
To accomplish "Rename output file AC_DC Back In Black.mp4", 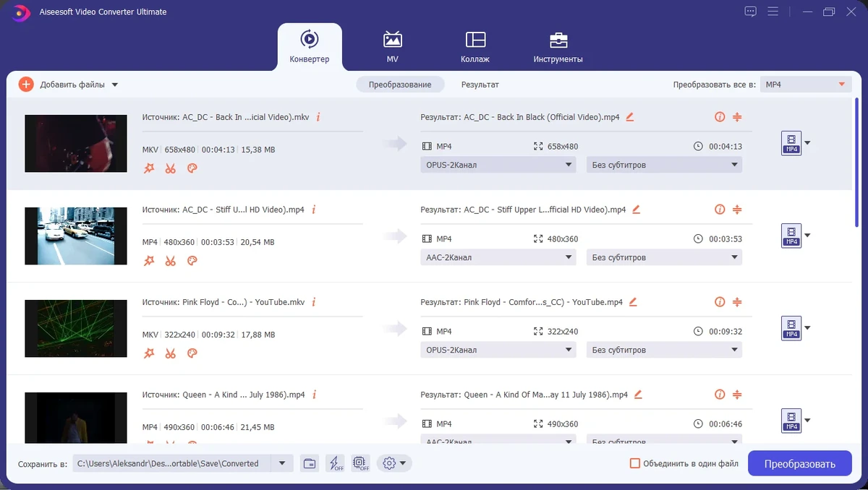I will pos(630,116).
